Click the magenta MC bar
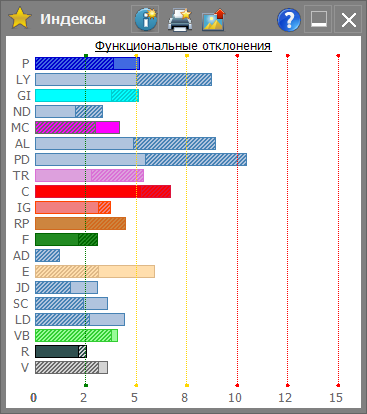Image resolution: width=367 pixels, height=414 pixels. coord(77,128)
